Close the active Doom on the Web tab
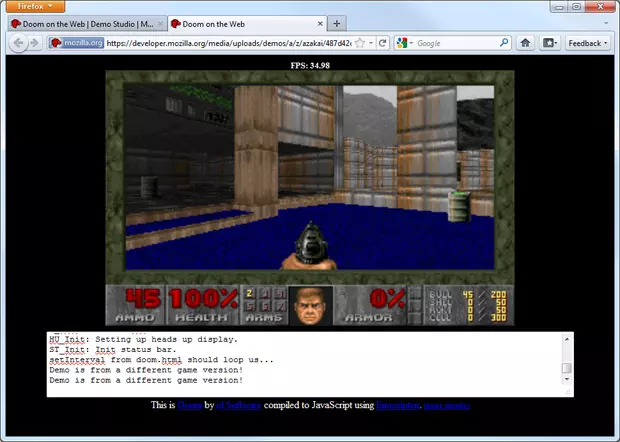This screenshot has height=442, width=620. [x=320, y=24]
